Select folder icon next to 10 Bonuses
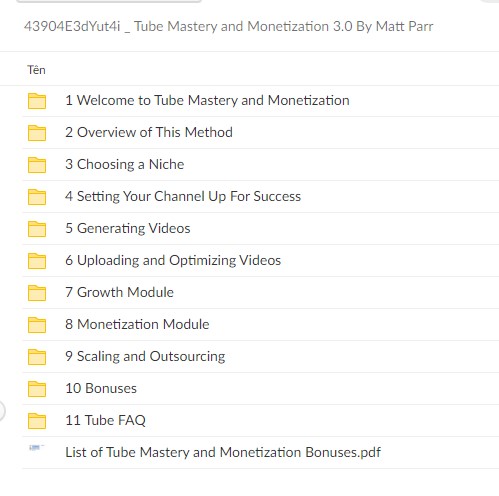Image resolution: width=499 pixels, height=496 pixels. pyautogui.click(x=37, y=389)
